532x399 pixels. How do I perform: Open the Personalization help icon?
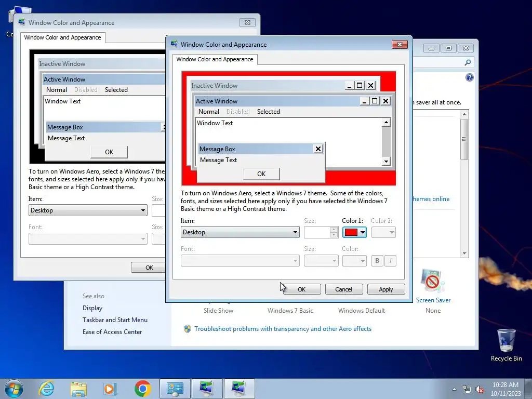point(469,78)
